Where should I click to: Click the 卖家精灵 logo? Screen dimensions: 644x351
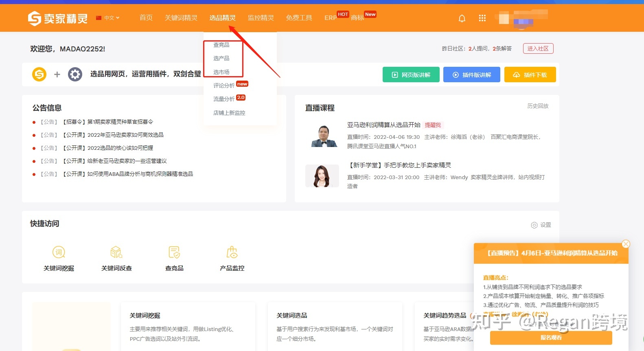click(58, 18)
